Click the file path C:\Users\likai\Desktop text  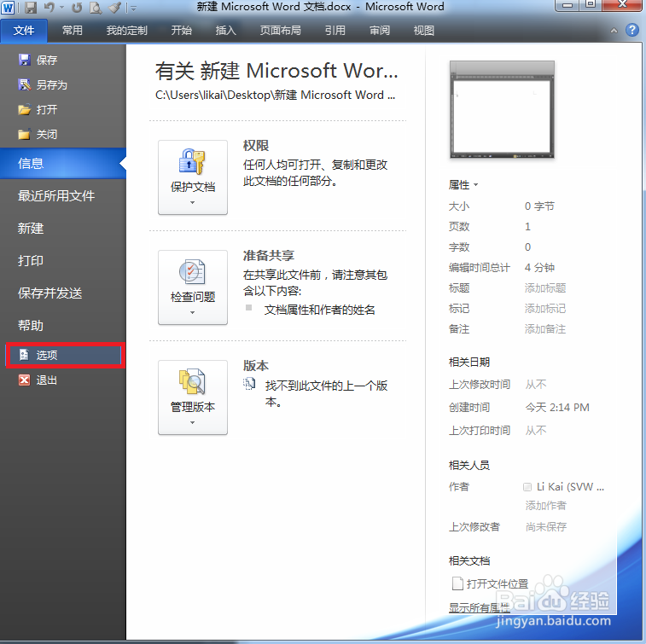pyautogui.click(x=275, y=96)
